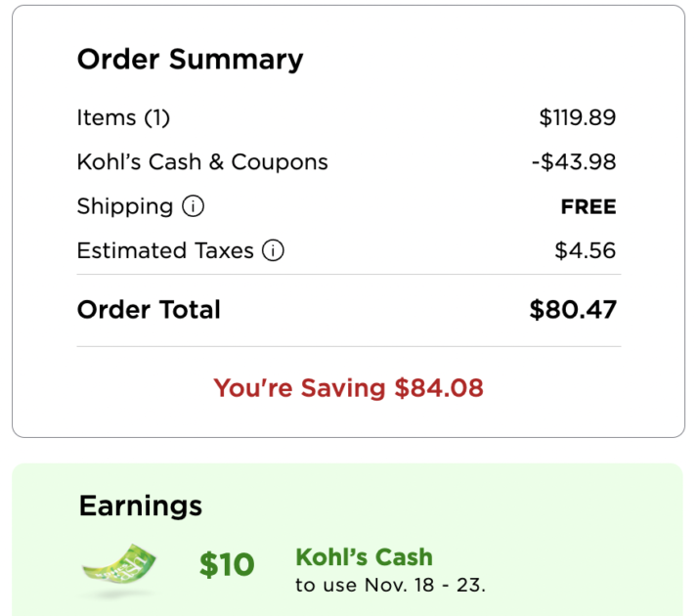Click the green Kohl's Cash text
Screen dimensions: 698x616
[x=364, y=557]
